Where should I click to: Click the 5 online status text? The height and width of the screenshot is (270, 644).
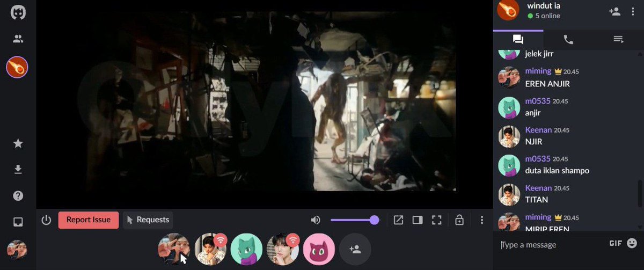coord(547,16)
